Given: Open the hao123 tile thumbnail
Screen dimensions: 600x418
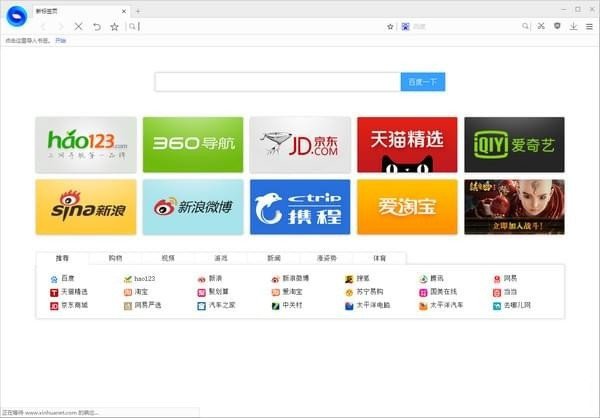Looking at the screenshot, I should coord(86,145).
